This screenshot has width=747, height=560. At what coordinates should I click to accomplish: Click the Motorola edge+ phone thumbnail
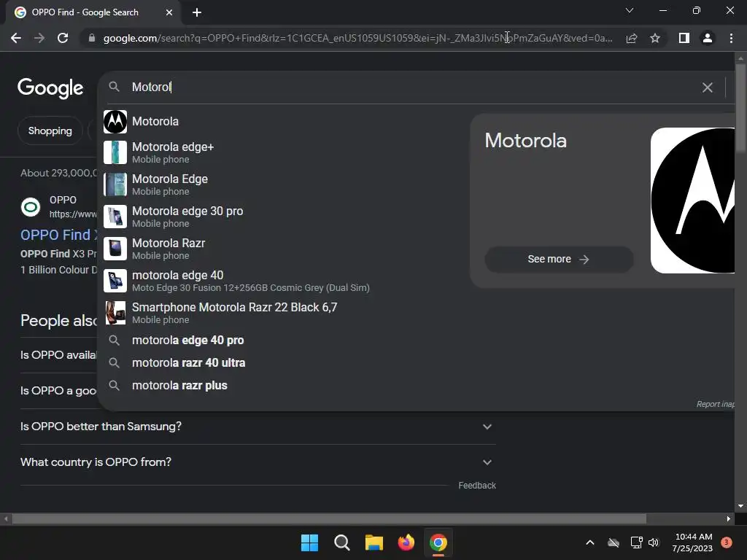[x=115, y=152]
